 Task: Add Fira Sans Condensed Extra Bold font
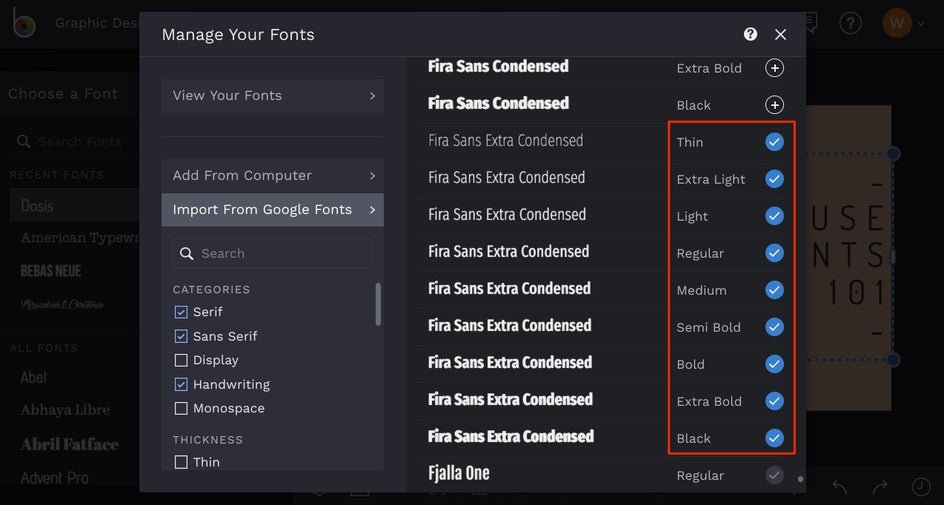pos(774,68)
